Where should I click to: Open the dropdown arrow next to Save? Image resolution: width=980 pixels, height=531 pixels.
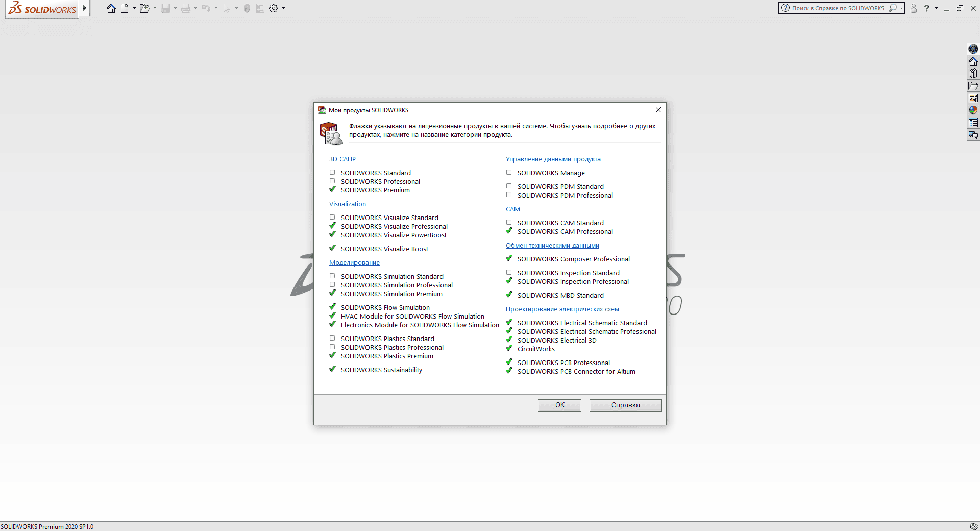pyautogui.click(x=175, y=8)
